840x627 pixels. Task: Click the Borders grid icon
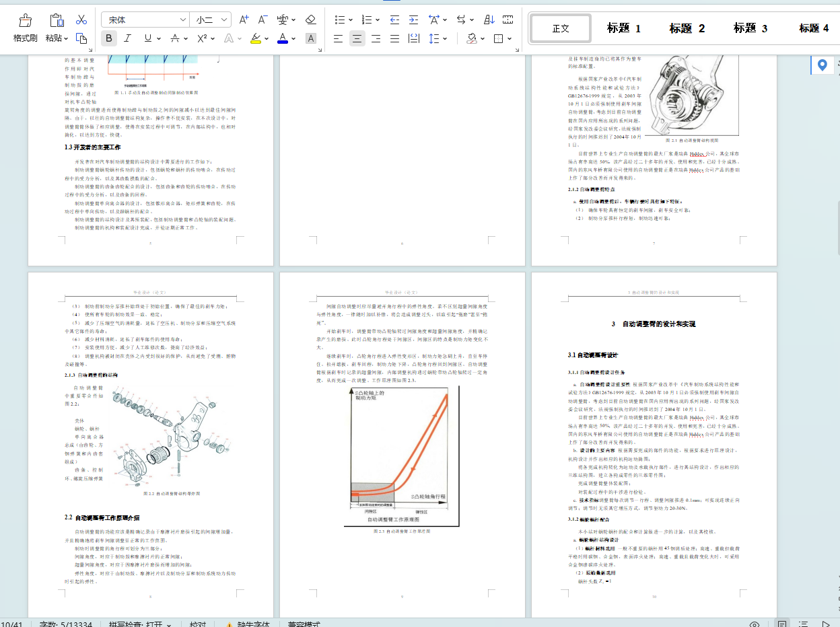pyautogui.click(x=499, y=38)
